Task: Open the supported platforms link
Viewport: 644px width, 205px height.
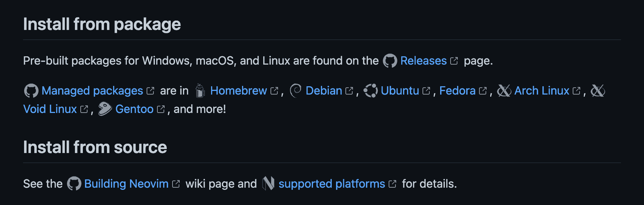Action: pos(332,184)
